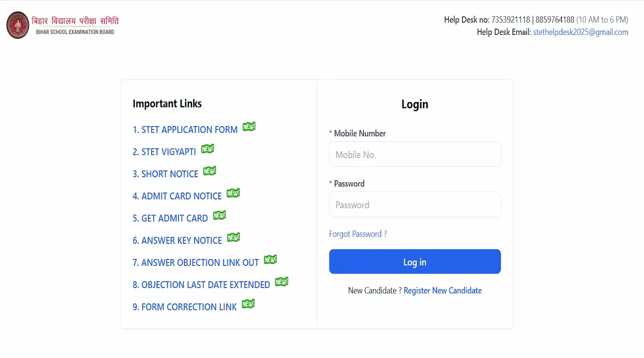View Objection Last Date Extended notice
This screenshot has height=358, width=644.
click(x=201, y=285)
